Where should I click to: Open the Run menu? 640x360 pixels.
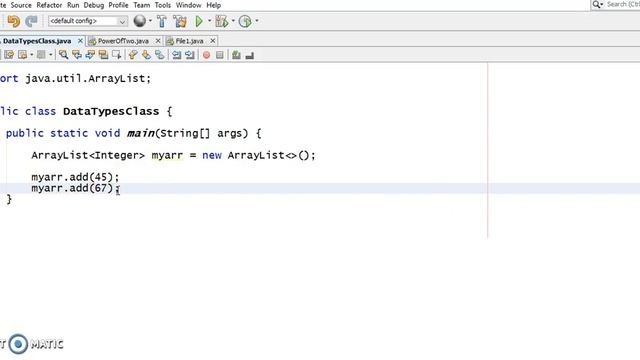point(73,5)
